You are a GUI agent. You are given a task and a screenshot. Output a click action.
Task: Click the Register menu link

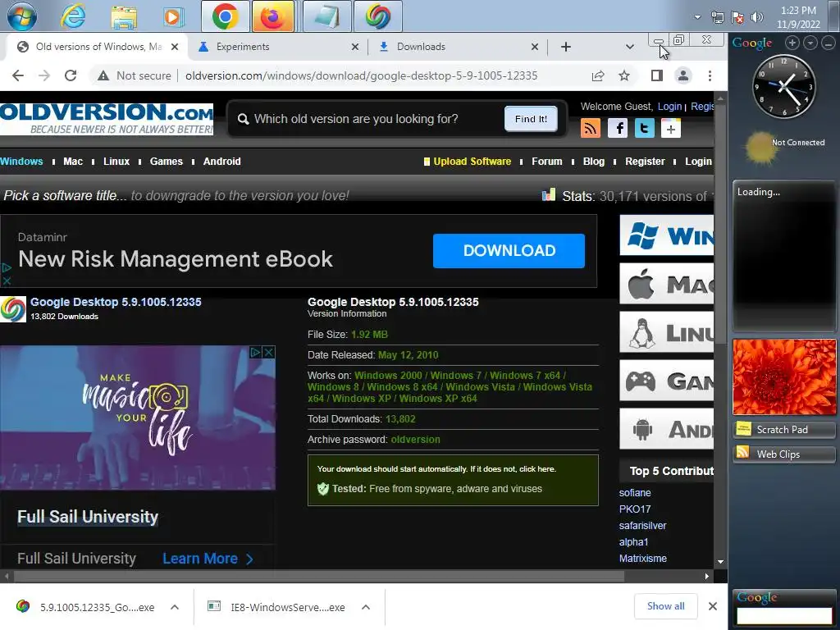pyautogui.click(x=645, y=162)
